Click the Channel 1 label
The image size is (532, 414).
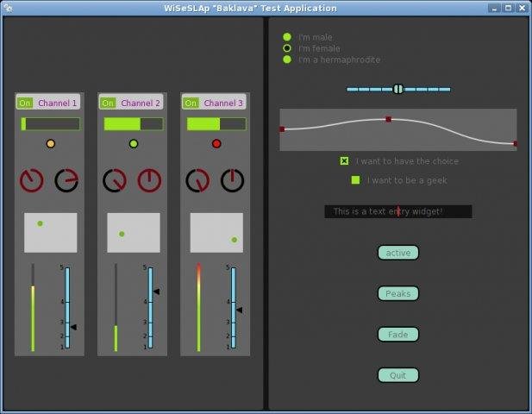58,103
